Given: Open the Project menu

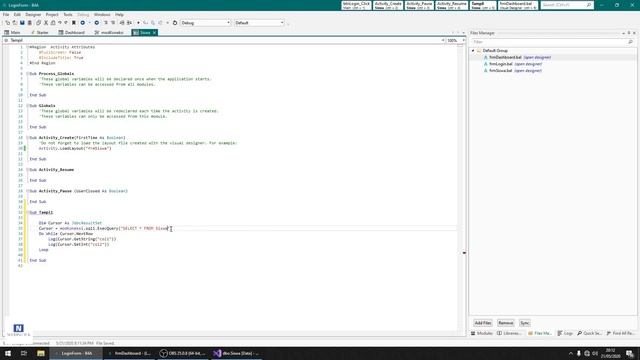Looking at the screenshot, I should [52, 15].
